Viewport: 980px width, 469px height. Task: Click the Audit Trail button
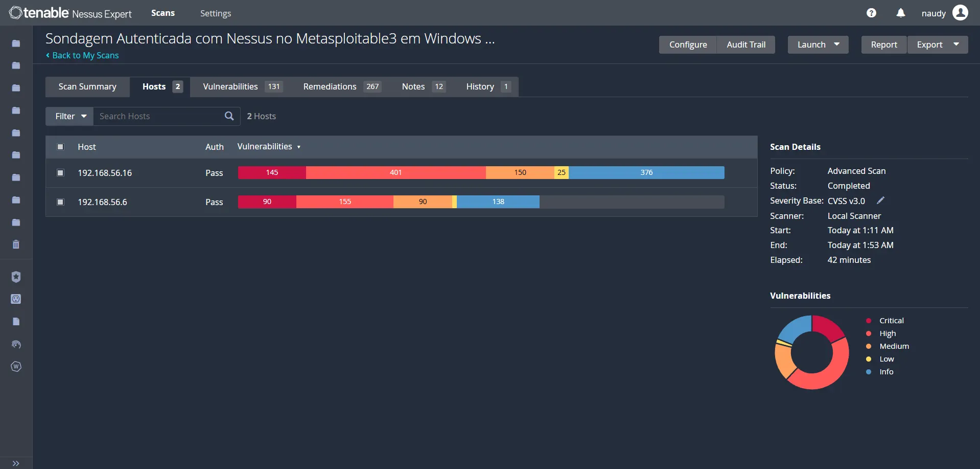tap(745, 44)
